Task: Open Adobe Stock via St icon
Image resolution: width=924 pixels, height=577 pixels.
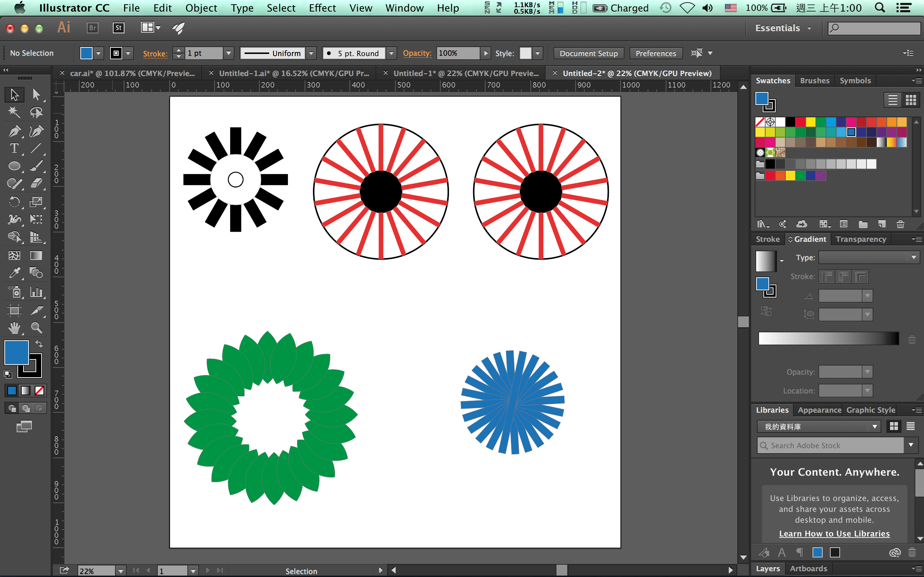Action: [x=119, y=28]
